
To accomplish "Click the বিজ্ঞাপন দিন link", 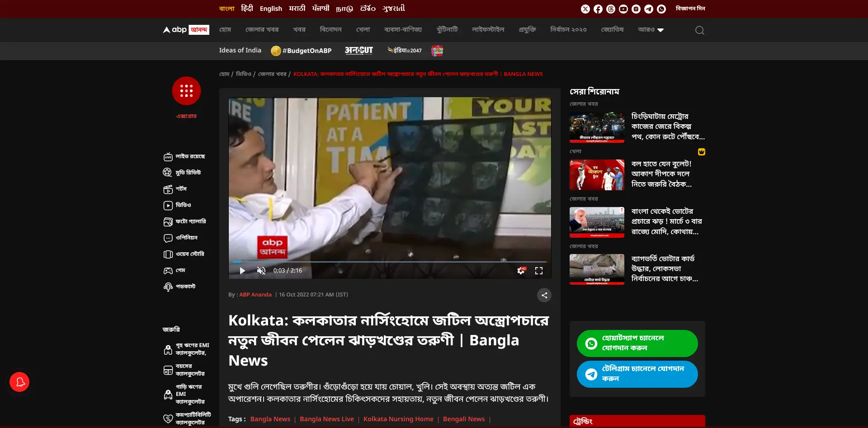I will click(690, 9).
